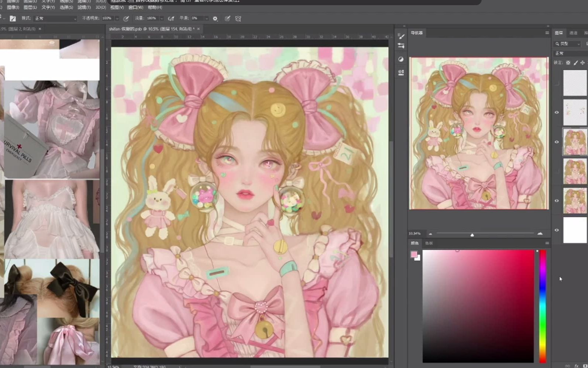Open layer filter 类型 dropdown
This screenshot has height=368, width=588.
click(x=568, y=44)
